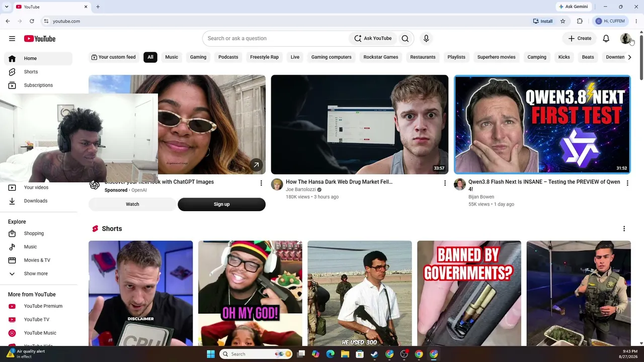
Task: Select the Podcasts filter chip
Action: click(x=228, y=57)
